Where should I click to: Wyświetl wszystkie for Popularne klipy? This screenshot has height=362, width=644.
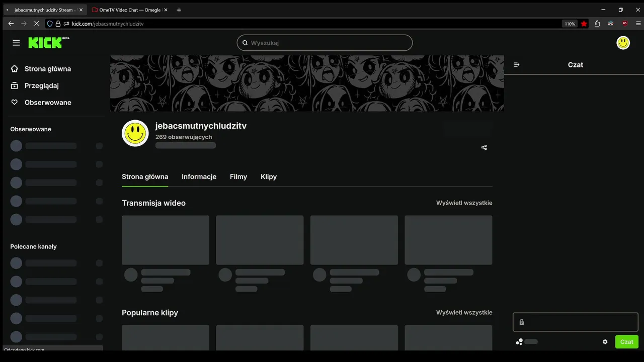[464, 313]
